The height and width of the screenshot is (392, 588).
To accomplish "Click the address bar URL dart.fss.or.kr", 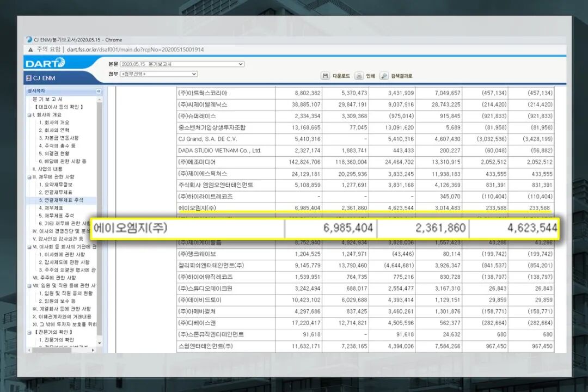I will point(136,50).
